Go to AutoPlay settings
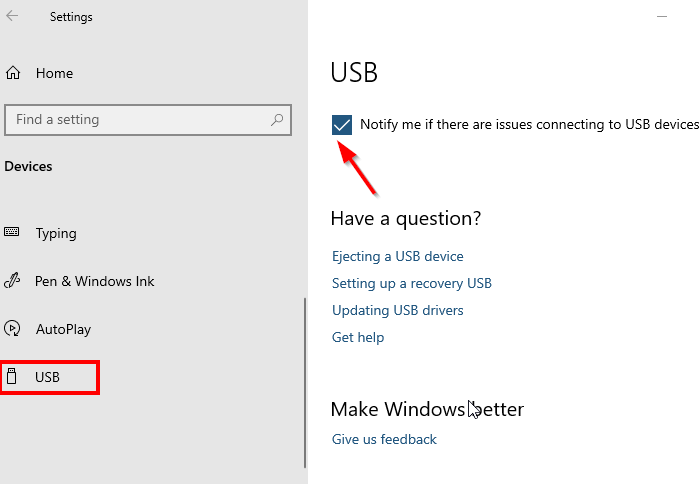Screen dimensions: 700x484 click(x=63, y=329)
